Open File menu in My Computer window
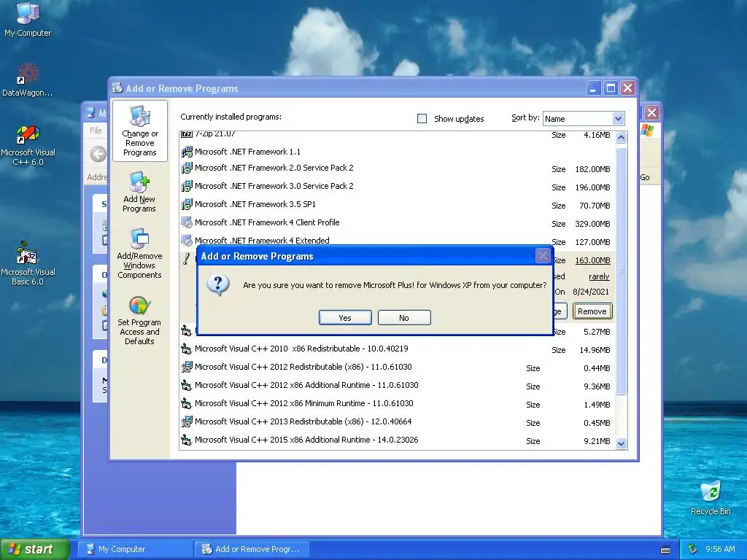The image size is (747, 560). [x=96, y=131]
